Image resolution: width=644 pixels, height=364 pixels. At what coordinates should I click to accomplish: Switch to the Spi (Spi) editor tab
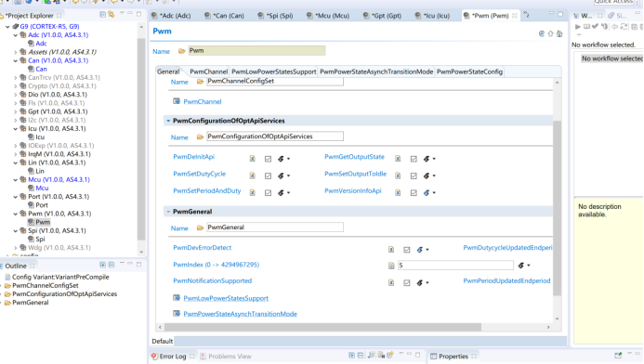(x=276, y=16)
